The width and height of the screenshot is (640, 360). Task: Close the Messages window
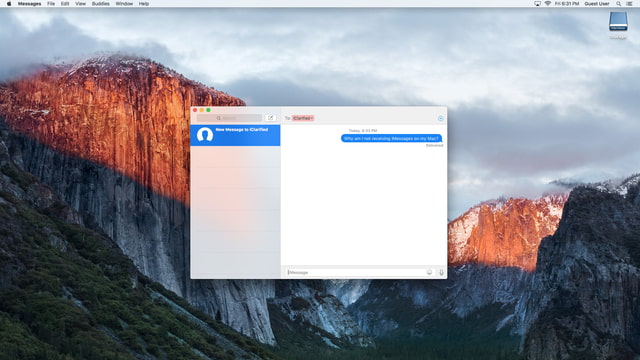195,110
